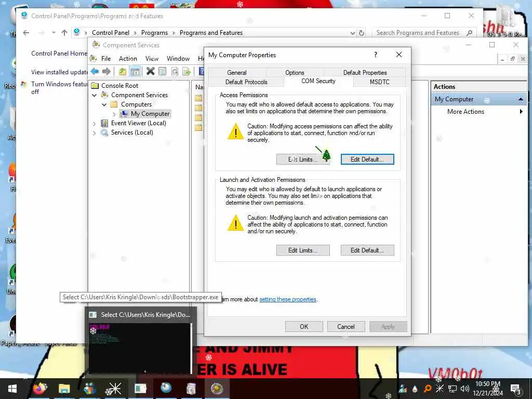This screenshot has width=532, height=399.
Task: Click Control Panel in the breadcrumb path
Action: (x=111, y=33)
